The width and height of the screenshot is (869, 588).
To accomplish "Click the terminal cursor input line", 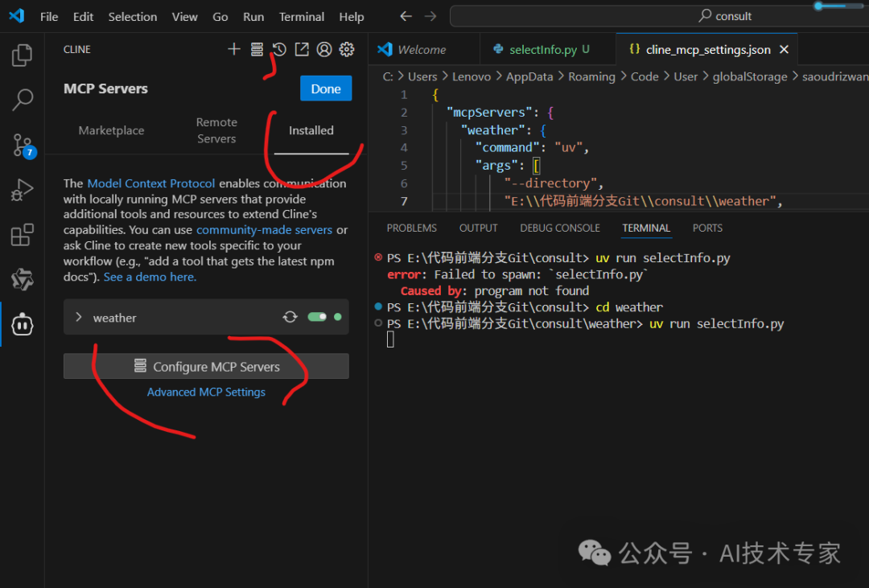I will pos(391,339).
